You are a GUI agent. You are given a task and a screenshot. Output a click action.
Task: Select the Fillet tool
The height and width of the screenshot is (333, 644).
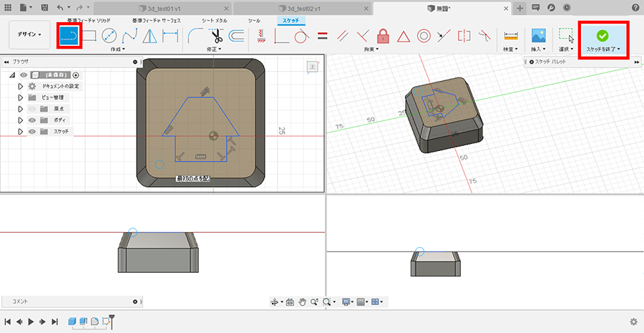(x=197, y=35)
